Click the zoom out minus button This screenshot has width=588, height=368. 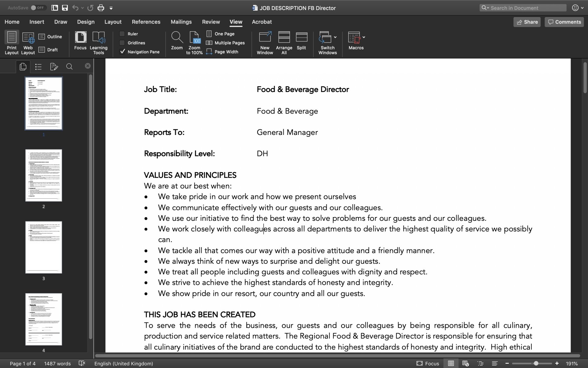pyautogui.click(x=507, y=363)
